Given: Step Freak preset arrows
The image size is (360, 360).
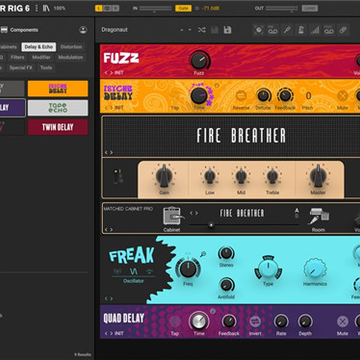Looking at the screenshot, I should point(109,299).
